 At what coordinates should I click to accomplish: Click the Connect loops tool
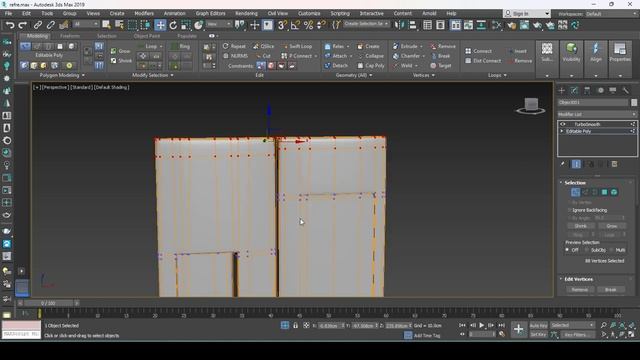[478, 51]
